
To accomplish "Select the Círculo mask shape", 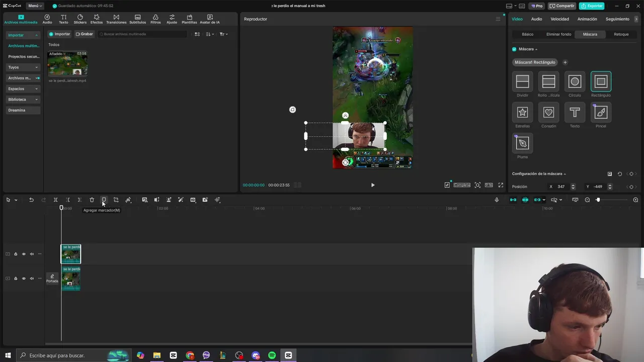I will tap(575, 81).
